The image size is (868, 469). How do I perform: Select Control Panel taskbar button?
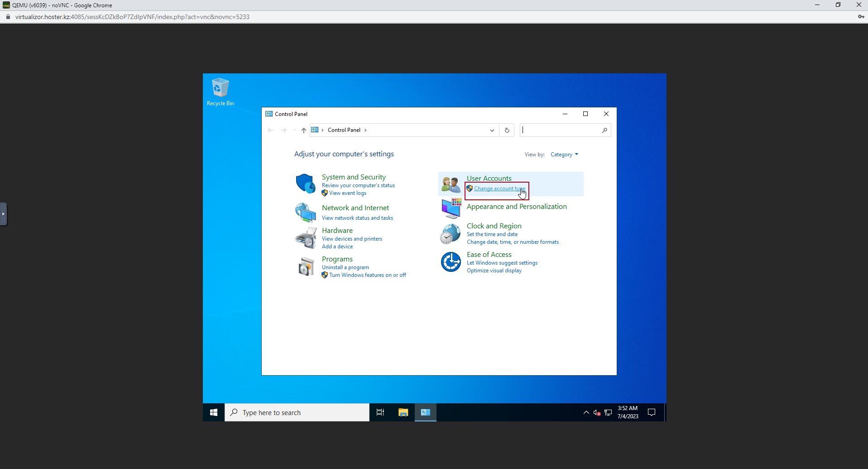[x=426, y=412]
